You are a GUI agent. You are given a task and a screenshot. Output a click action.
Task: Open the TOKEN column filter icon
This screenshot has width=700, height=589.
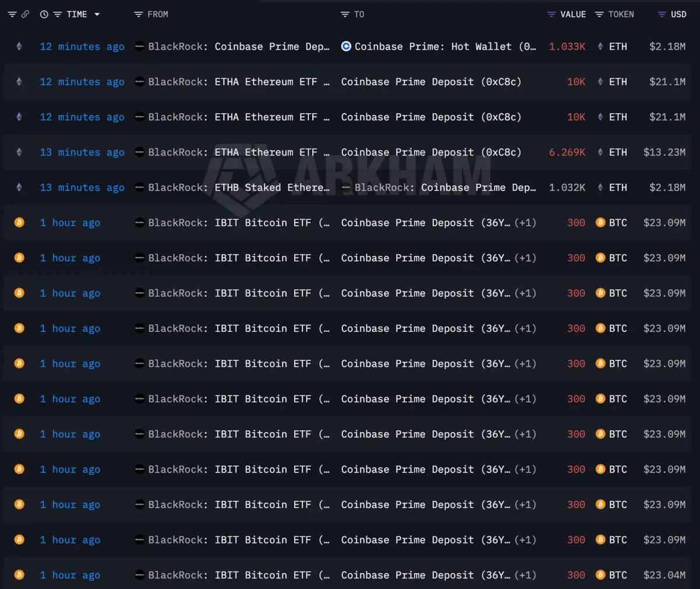click(x=599, y=15)
